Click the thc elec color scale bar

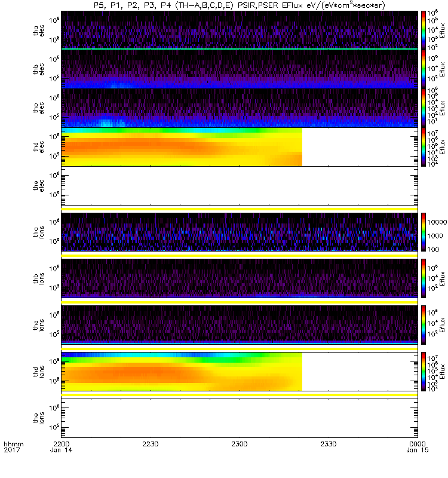[423, 108]
